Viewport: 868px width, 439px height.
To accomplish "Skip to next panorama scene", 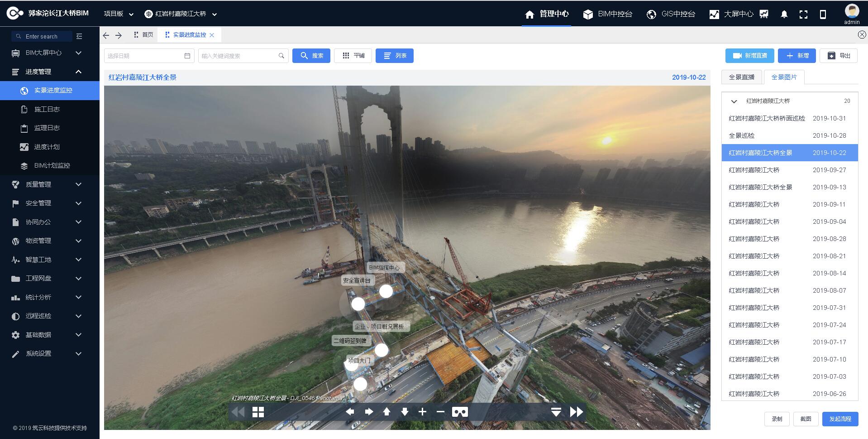I will tap(576, 412).
